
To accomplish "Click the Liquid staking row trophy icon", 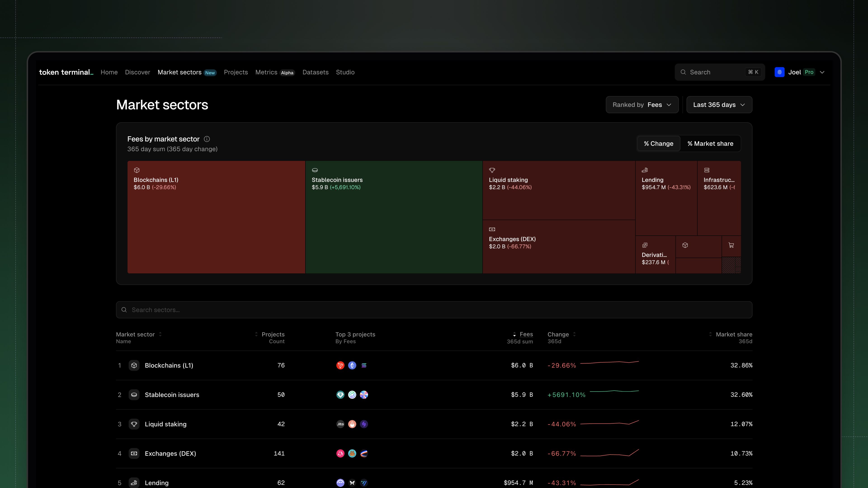I will 134,424.
